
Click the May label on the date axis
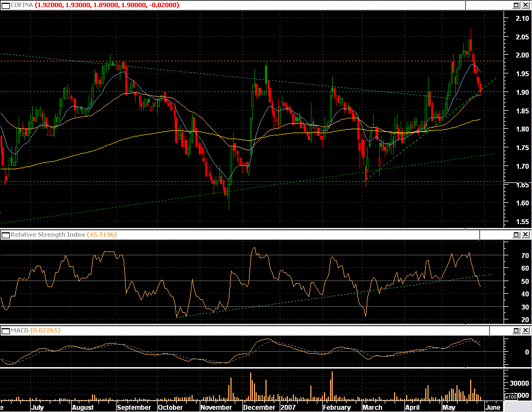(449, 407)
